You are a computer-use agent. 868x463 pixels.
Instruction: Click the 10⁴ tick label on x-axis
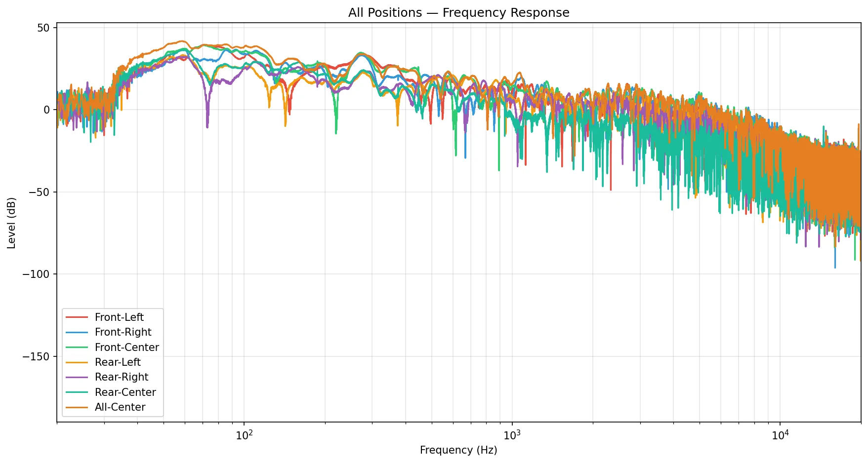781,434
